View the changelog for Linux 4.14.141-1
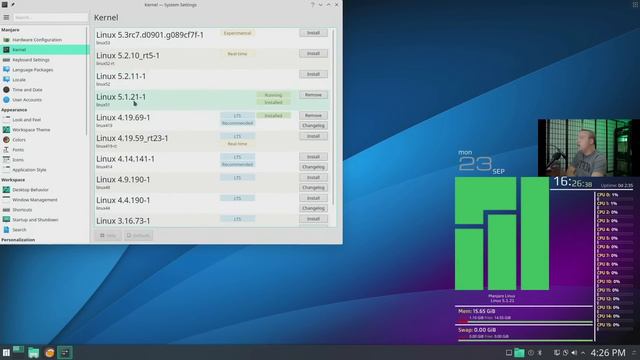The height and width of the screenshot is (360, 640). coord(313,167)
